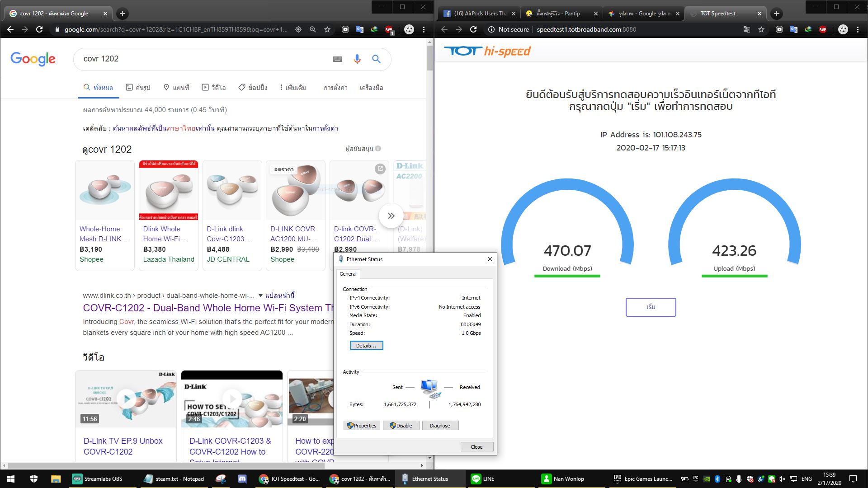Image resolution: width=868 pixels, height=488 pixels.
Task: Click Diagnose in Ethernet Status
Action: (x=440, y=426)
